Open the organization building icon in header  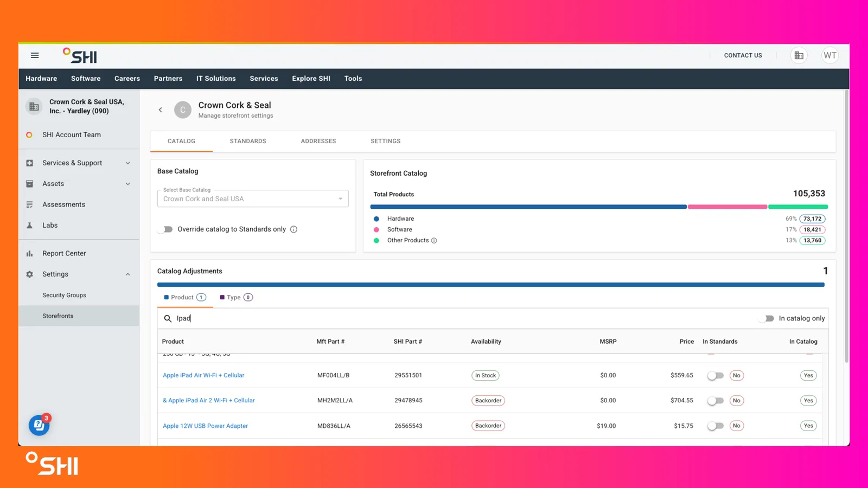(799, 55)
